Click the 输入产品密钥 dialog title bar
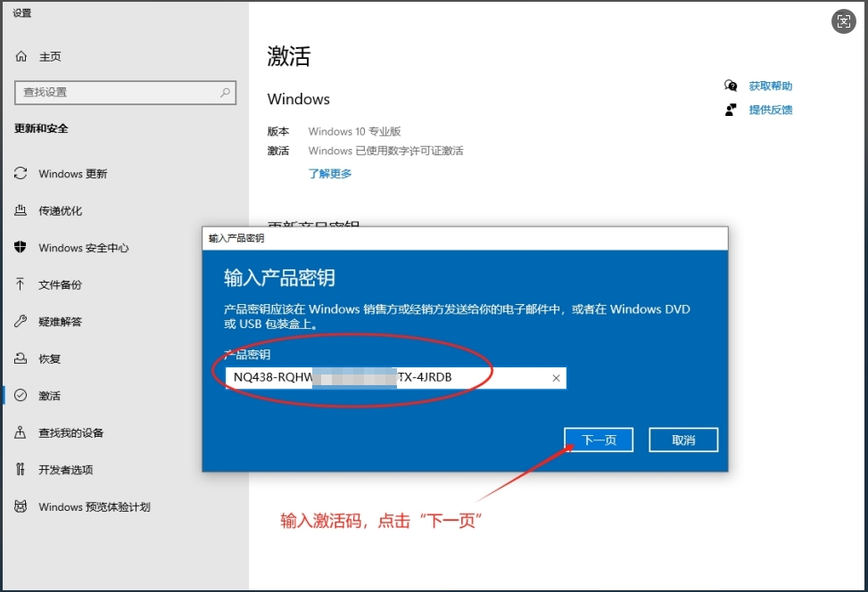 (x=465, y=238)
